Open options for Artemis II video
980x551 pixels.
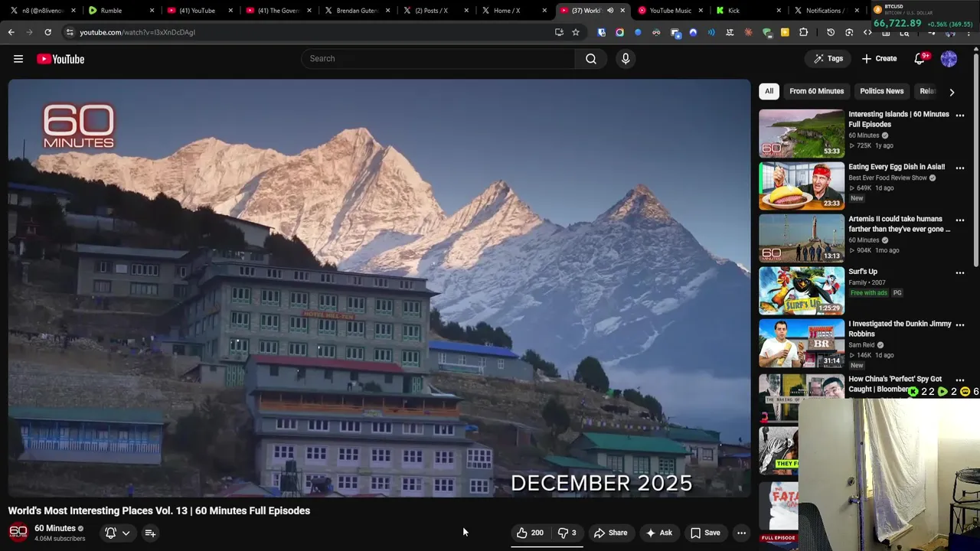coord(960,220)
